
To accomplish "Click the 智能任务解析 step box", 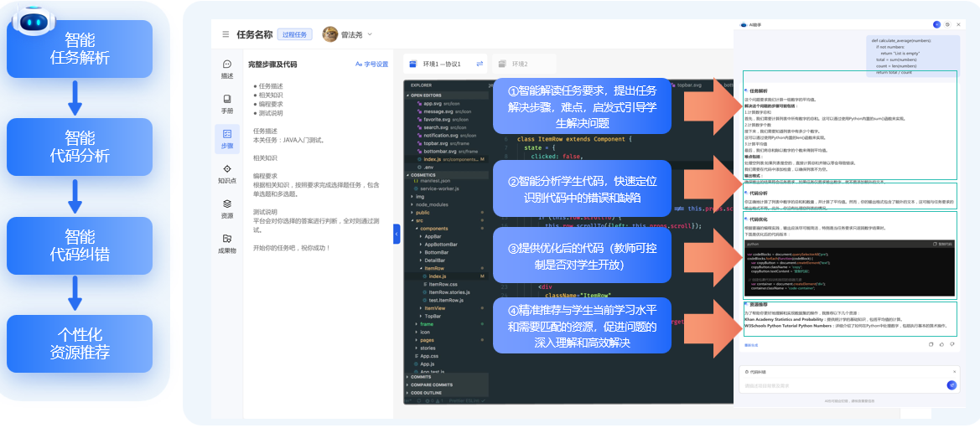I will pos(80,49).
